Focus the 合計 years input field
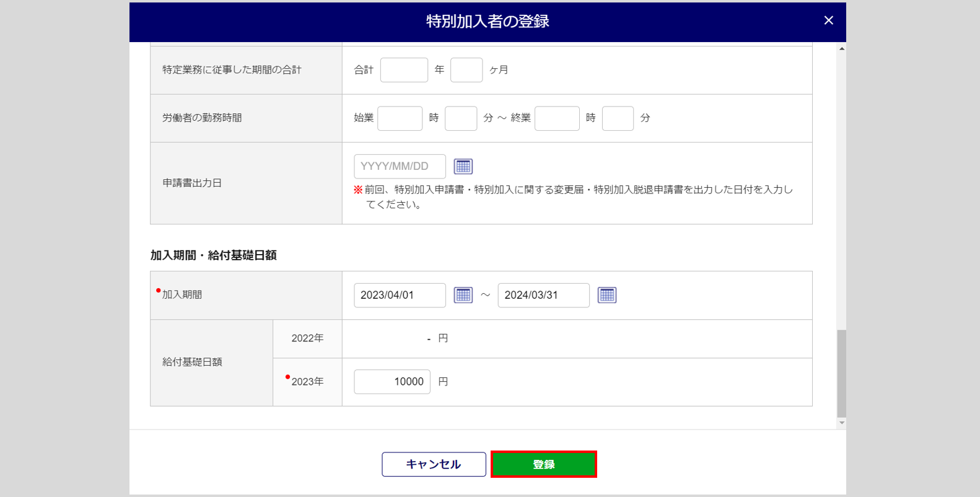Viewport: 980px width, 497px height. pos(404,70)
